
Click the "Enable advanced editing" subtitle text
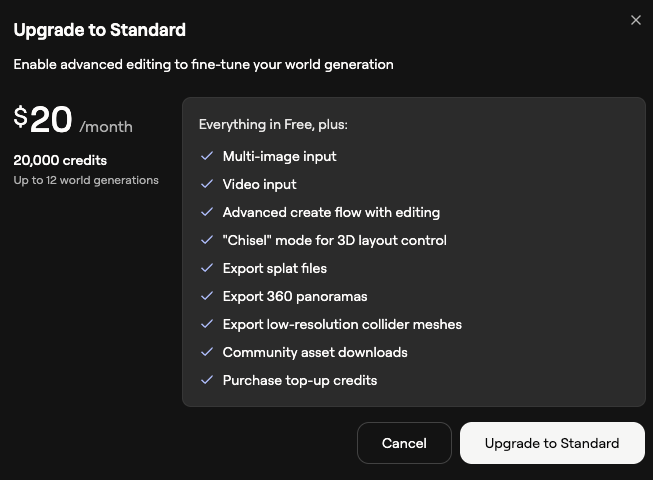203,64
